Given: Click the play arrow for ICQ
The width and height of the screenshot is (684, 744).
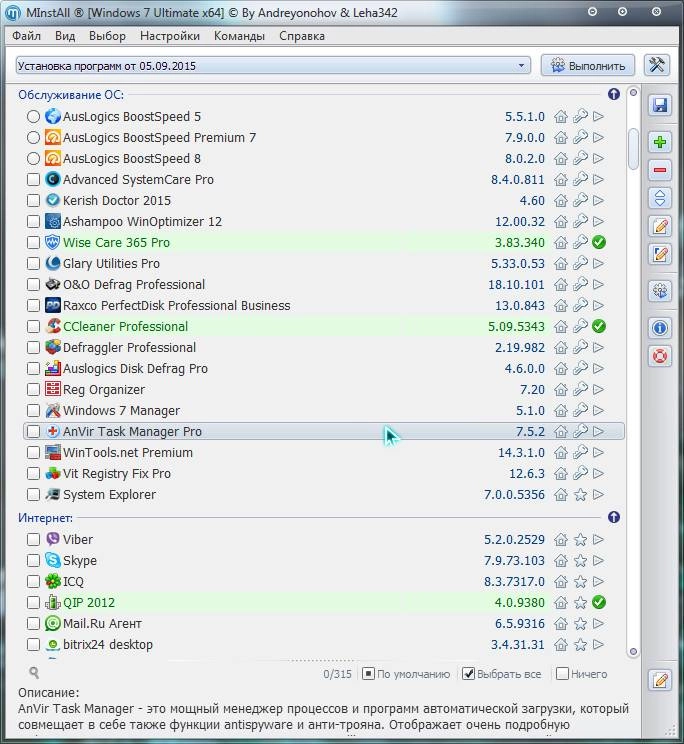Looking at the screenshot, I should click(x=599, y=581).
